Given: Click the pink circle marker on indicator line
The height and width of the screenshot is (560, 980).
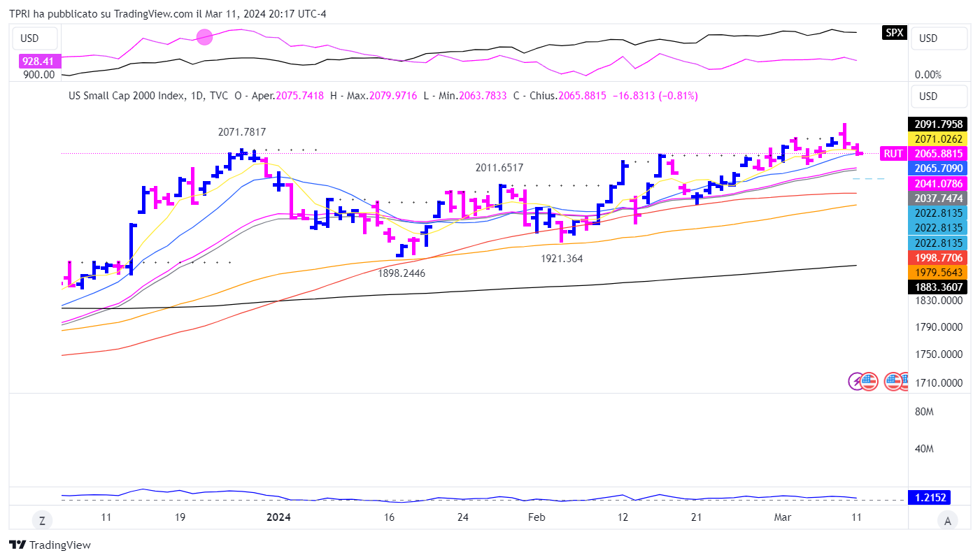Looking at the screenshot, I should point(204,37).
